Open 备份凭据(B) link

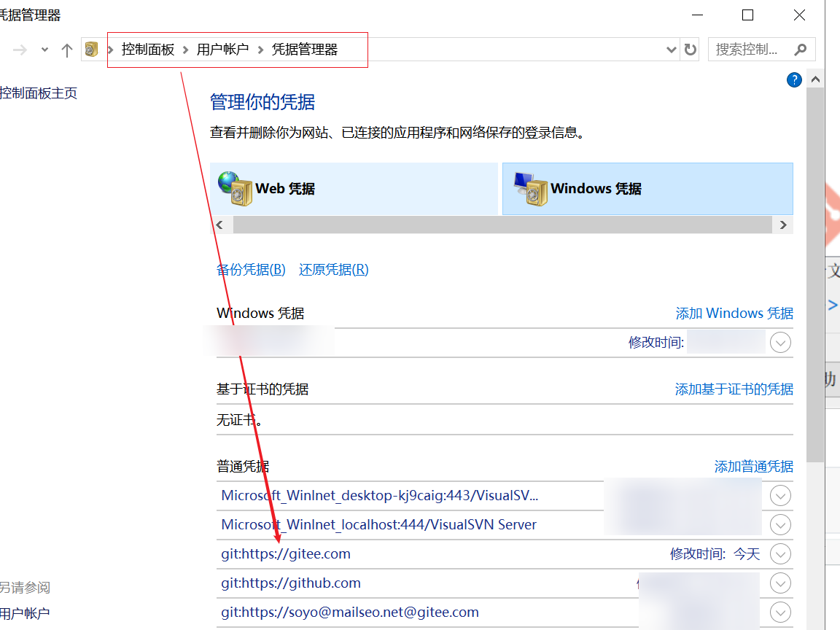[x=252, y=270]
